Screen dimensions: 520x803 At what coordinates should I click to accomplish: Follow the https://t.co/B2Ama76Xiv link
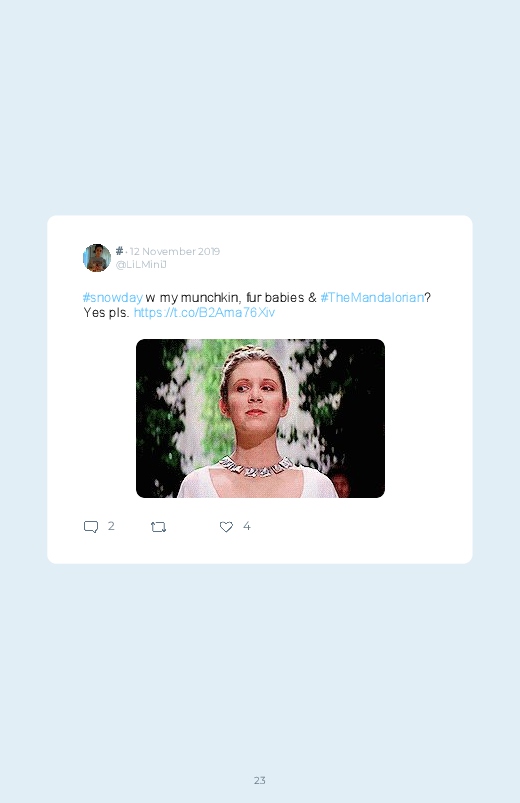[x=204, y=312]
